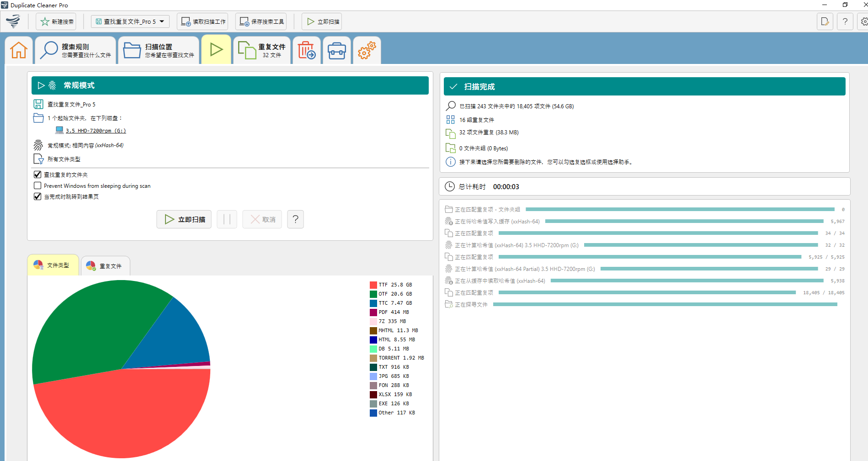Screen dimensions: 868x461
Task: Click the fingerprint icon beside 常规模式 xxHash-64
Action: (38, 145)
